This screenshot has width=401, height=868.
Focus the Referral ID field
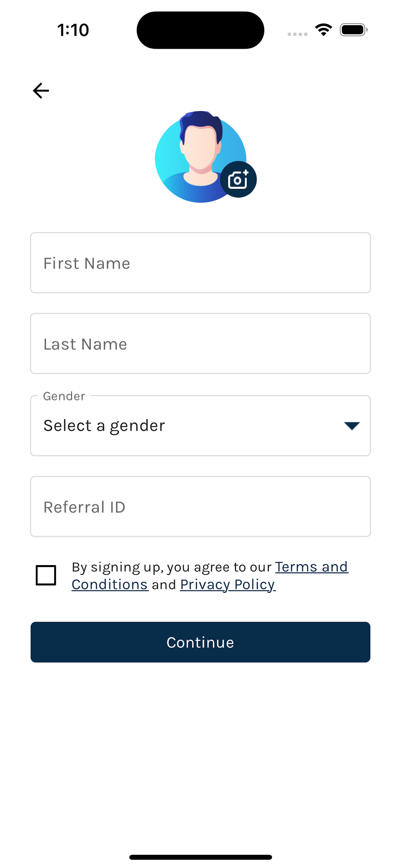[x=200, y=506]
